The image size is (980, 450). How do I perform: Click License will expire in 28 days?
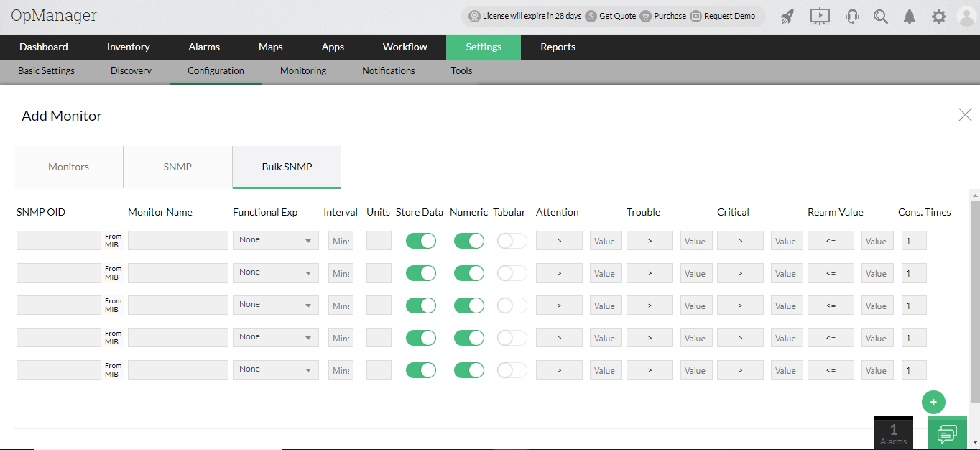point(525,16)
